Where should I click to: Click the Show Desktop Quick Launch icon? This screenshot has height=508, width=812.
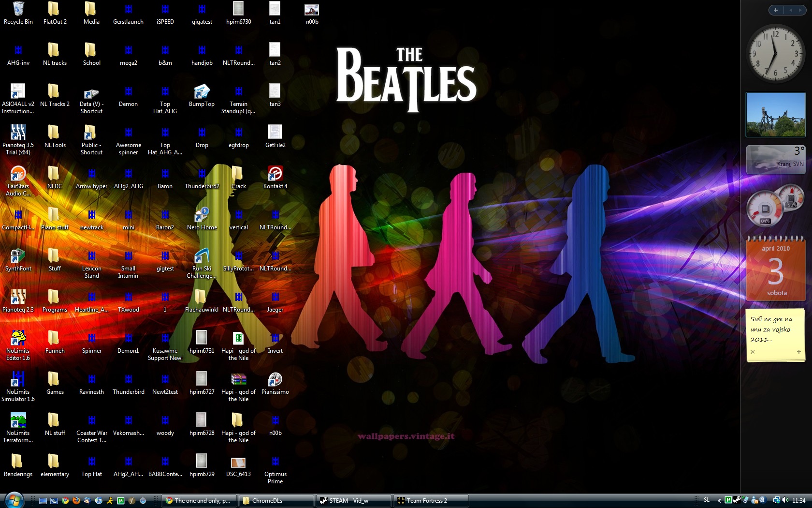point(43,501)
